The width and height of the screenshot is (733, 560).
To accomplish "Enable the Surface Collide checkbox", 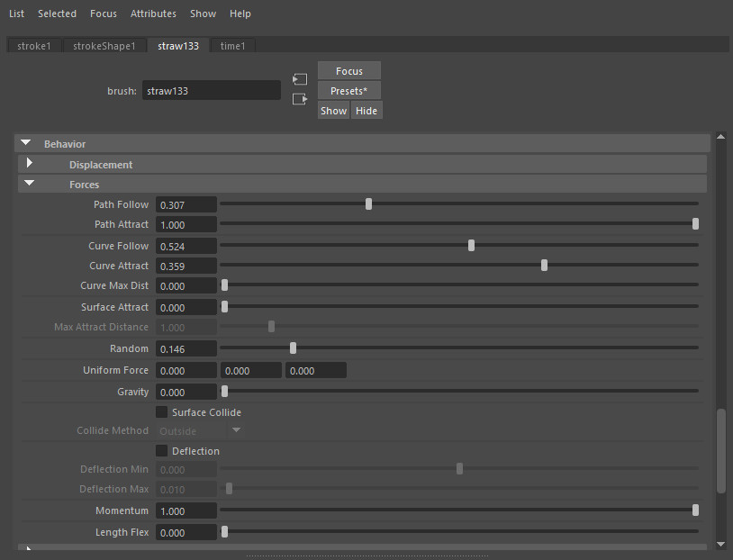I will (162, 412).
